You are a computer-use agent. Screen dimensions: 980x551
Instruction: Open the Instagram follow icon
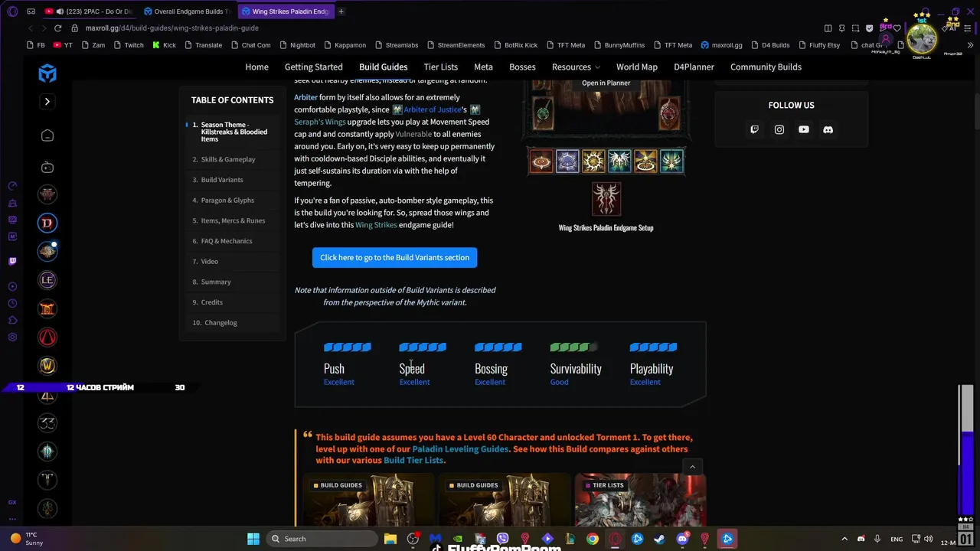click(779, 129)
